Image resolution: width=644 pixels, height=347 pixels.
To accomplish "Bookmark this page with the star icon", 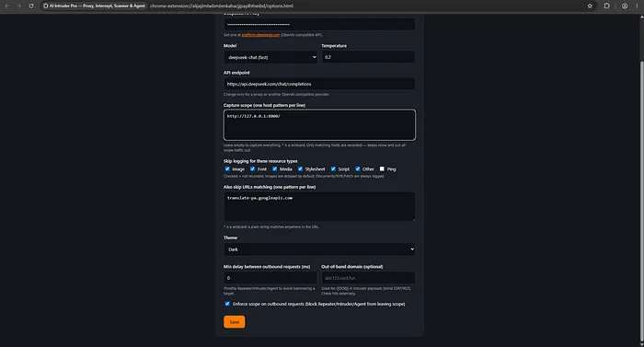I will pyautogui.click(x=590, y=6).
